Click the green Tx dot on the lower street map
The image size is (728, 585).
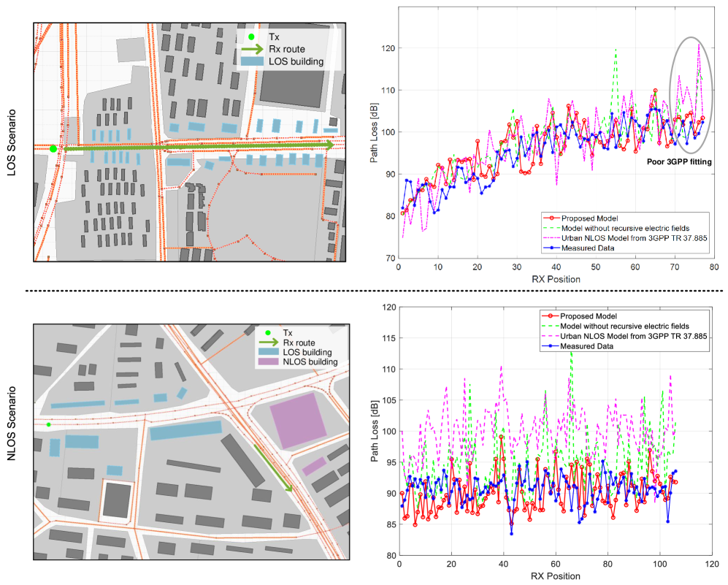[49, 424]
